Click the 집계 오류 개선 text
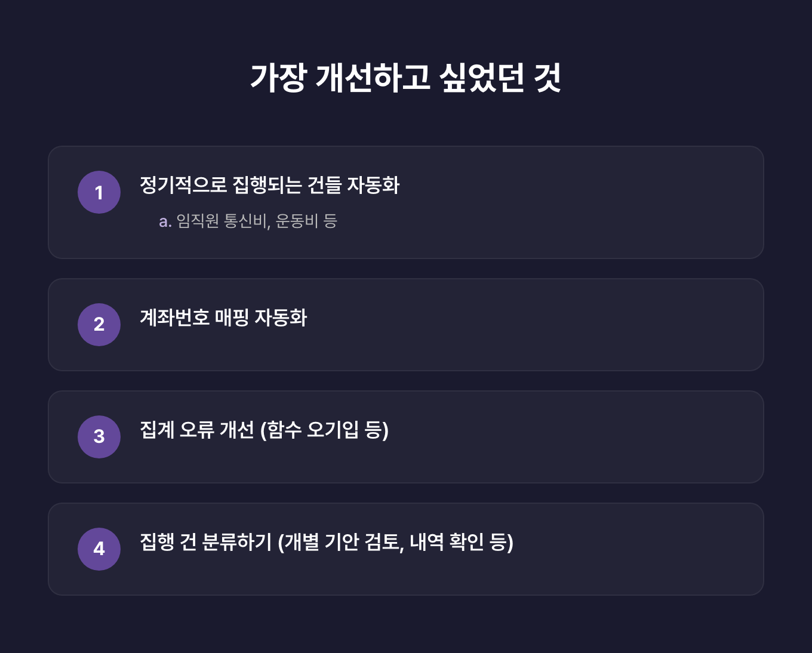 (x=197, y=430)
